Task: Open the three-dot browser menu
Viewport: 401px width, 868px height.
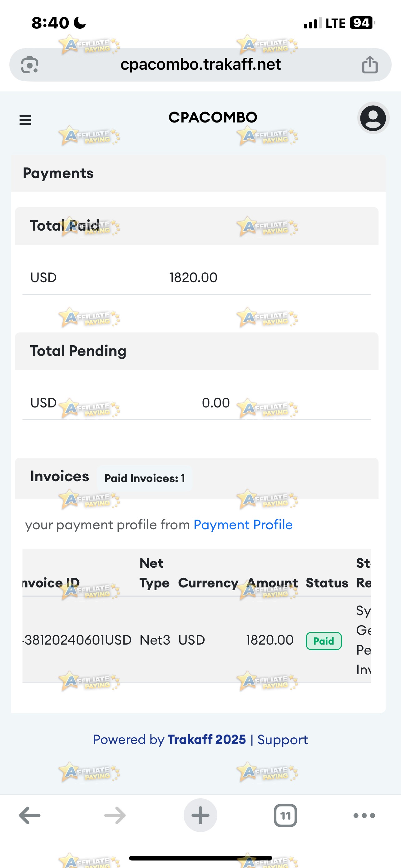Action: [x=364, y=816]
